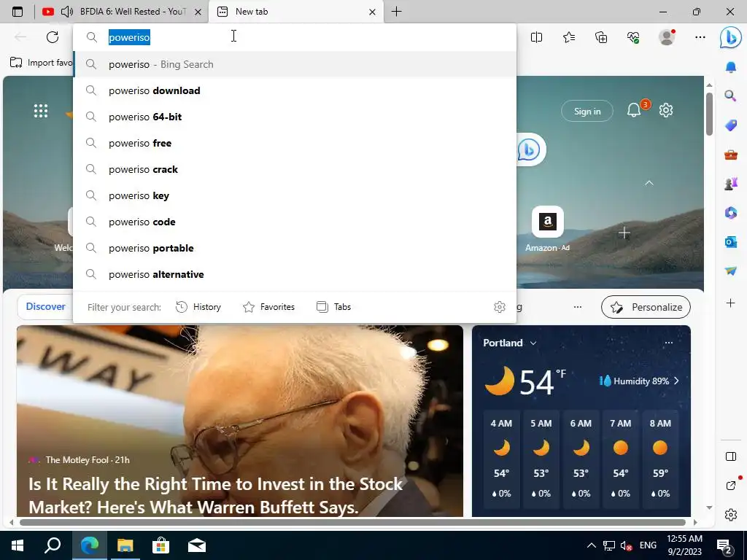The image size is (747, 560).
Task: Open the sidebar Microsoft 365 icon
Action: pyautogui.click(x=731, y=212)
